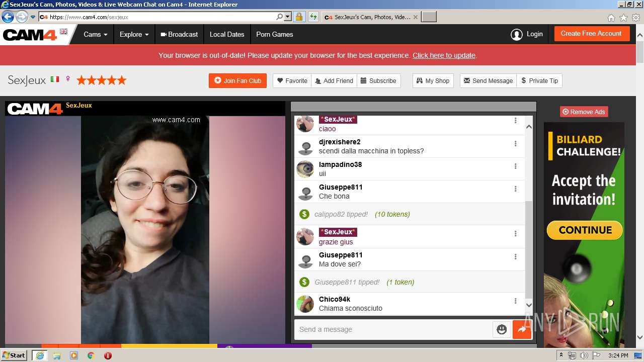
Task: Click the volume icon in system tray
Action: (584, 355)
